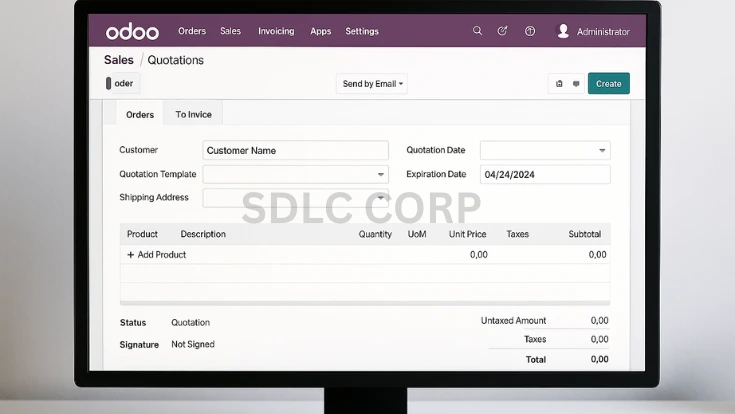Open the Shipping Address dropdown arrow
This screenshot has height=414, width=735.
(381, 198)
